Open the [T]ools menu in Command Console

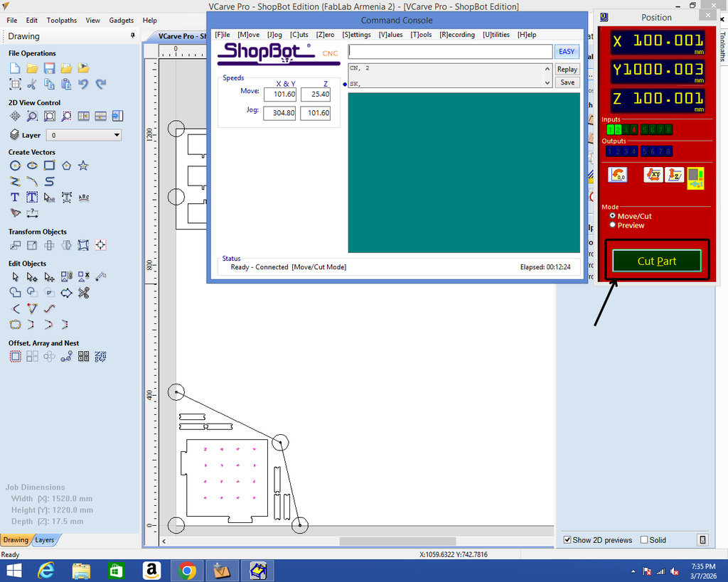[x=421, y=35]
